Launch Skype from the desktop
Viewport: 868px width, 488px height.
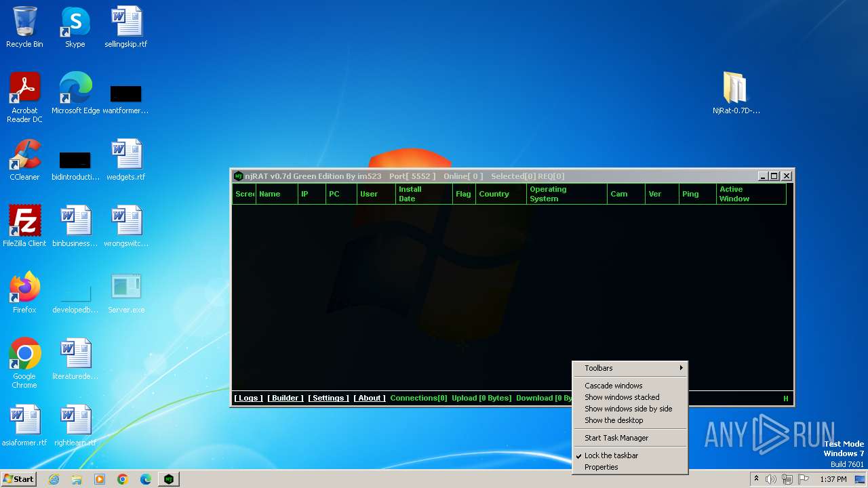coord(75,27)
